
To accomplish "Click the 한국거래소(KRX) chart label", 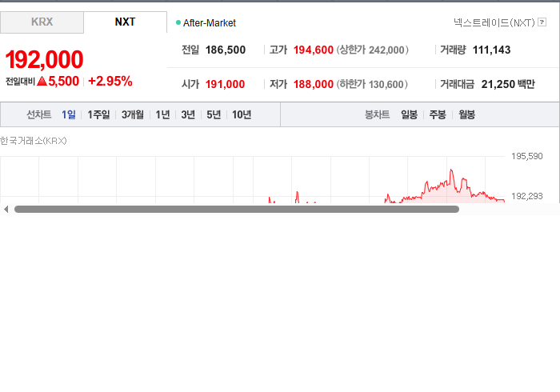I will [34, 141].
